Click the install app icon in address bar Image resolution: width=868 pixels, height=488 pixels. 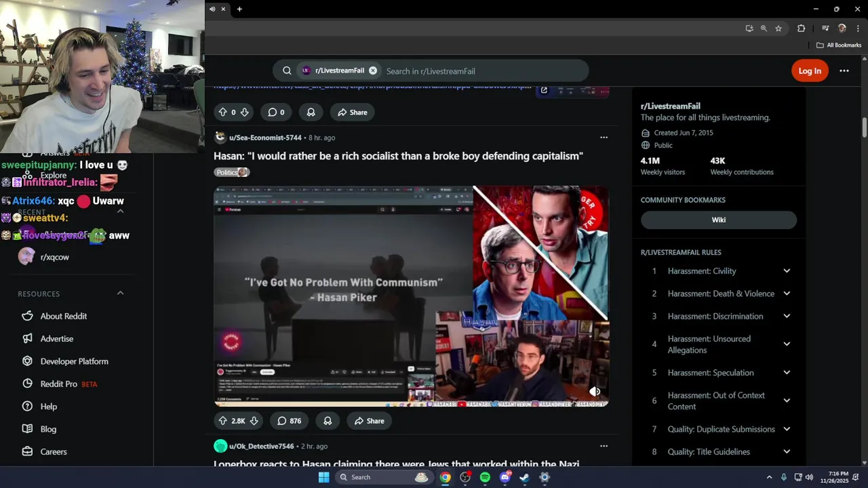click(749, 28)
